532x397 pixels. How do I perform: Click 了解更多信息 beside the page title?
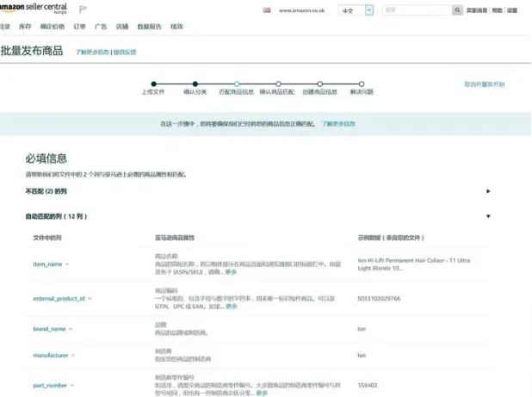coord(92,52)
